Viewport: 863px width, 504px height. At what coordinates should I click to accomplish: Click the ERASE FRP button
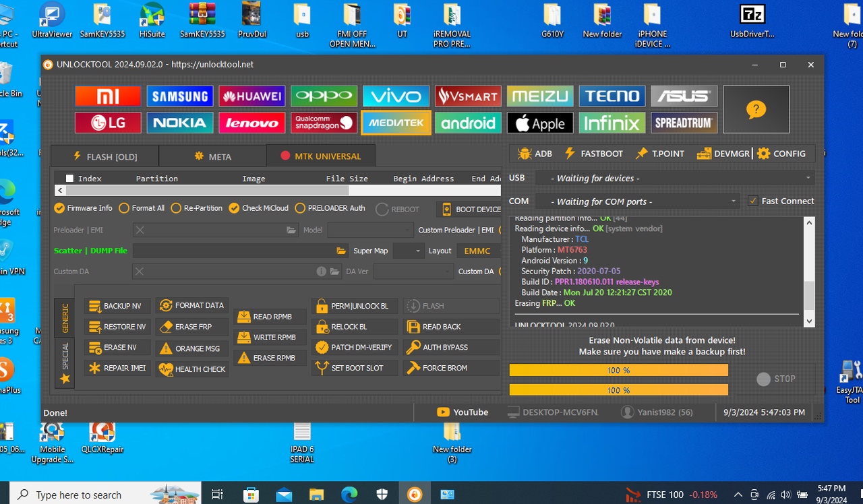pos(191,327)
